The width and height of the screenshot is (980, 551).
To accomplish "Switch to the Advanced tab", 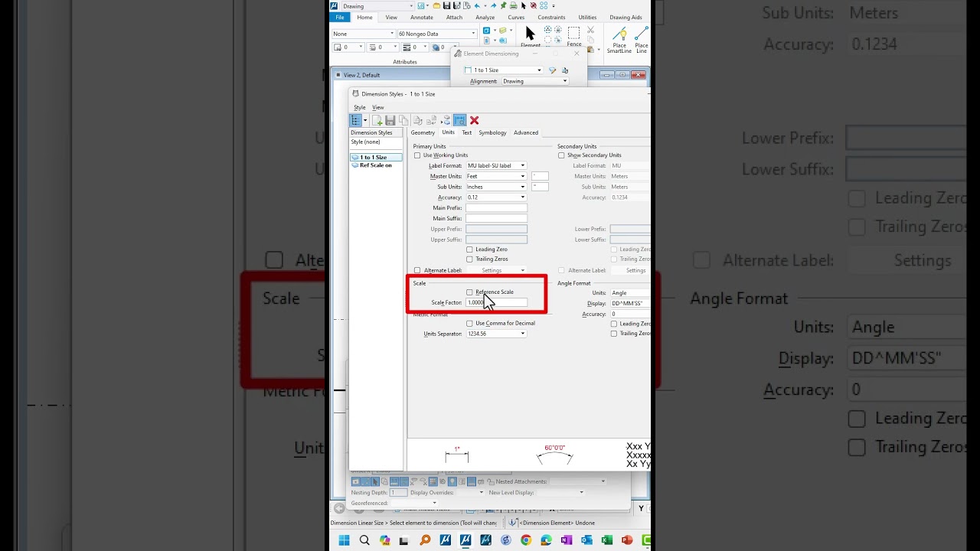I will click(x=525, y=132).
